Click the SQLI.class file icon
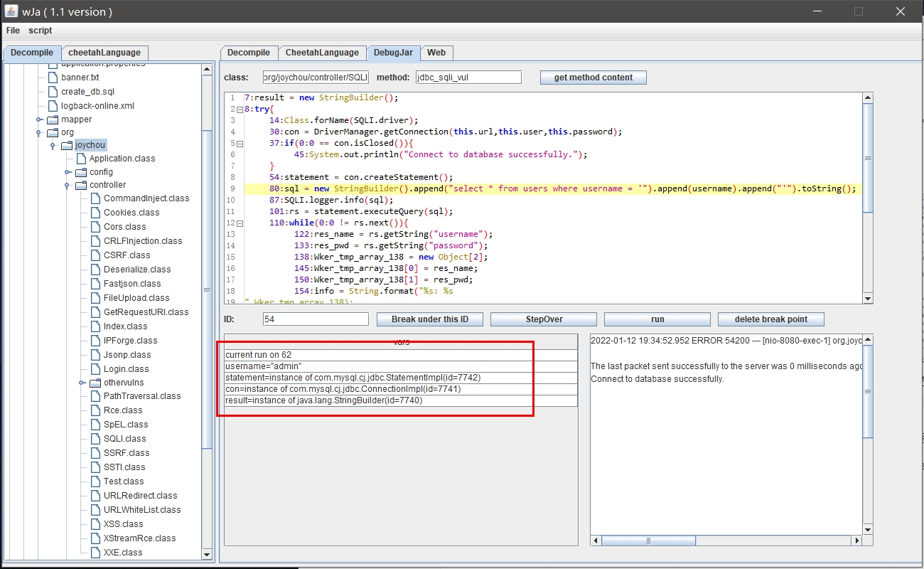Screen dimensions: 924x569 point(95,439)
